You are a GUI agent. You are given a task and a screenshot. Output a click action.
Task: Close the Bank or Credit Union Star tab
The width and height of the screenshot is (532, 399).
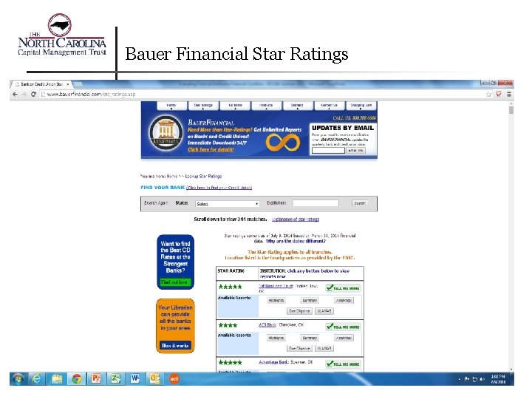[x=69, y=85]
